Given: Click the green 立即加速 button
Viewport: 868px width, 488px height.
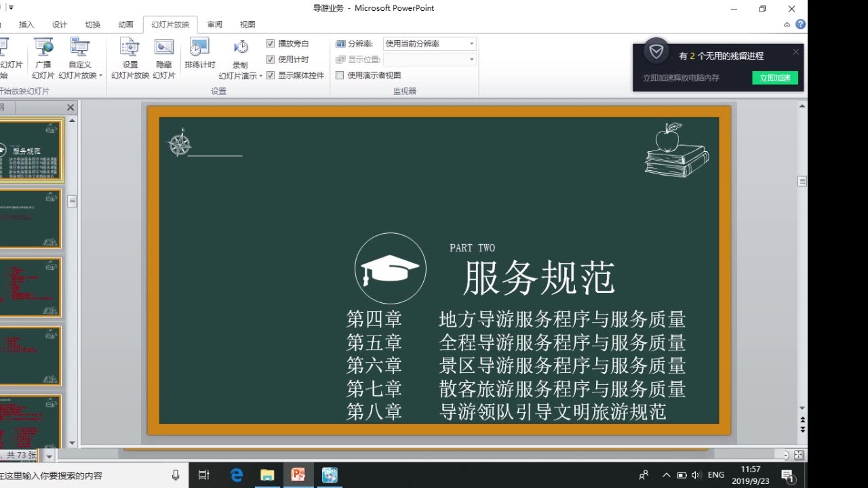Looking at the screenshot, I should pos(774,78).
